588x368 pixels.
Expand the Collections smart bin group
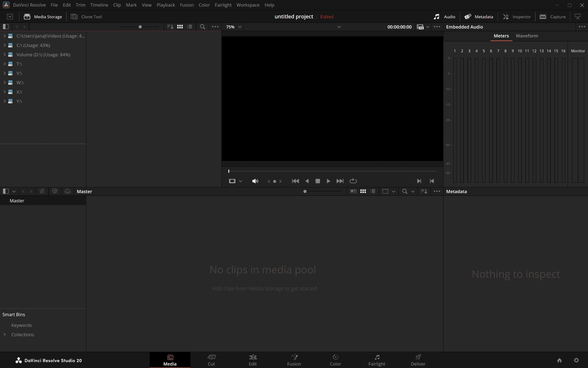(x=4, y=334)
